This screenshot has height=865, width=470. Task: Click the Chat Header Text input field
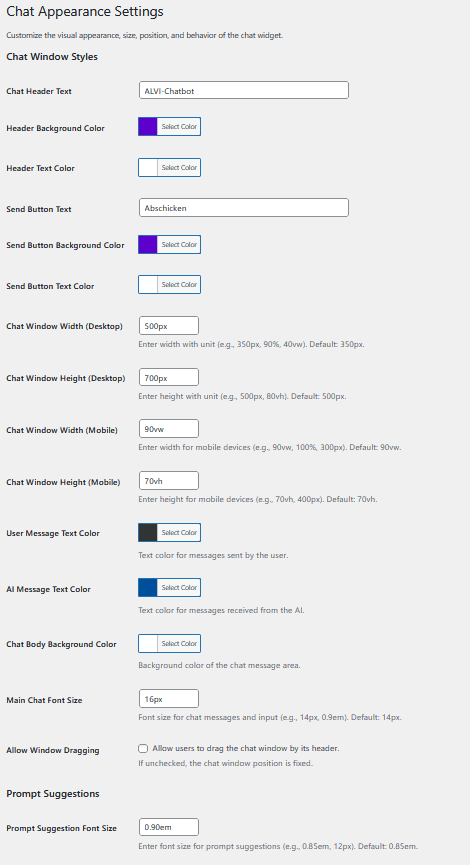244,90
